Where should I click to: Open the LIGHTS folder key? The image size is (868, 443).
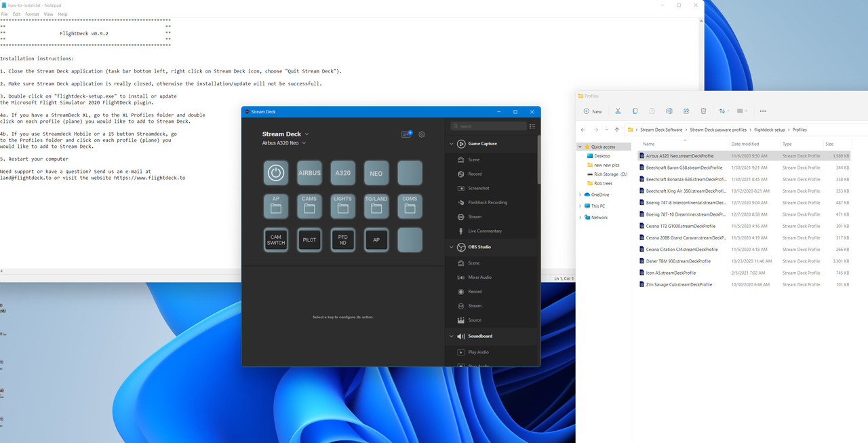[343, 206]
